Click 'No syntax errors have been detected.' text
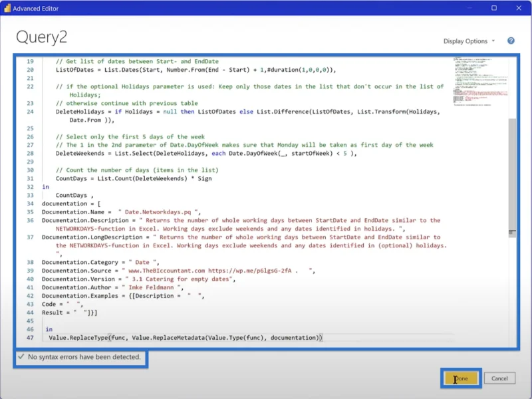This screenshot has width=532, height=399. [84, 357]
